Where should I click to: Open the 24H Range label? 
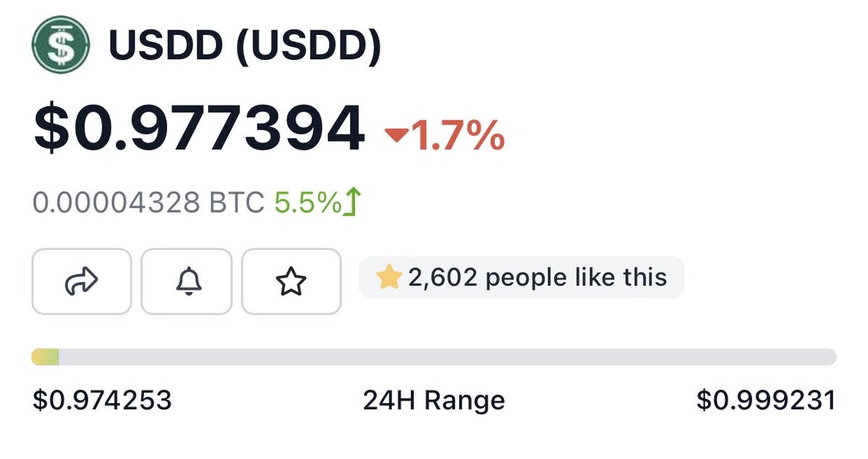click(433, 400)
